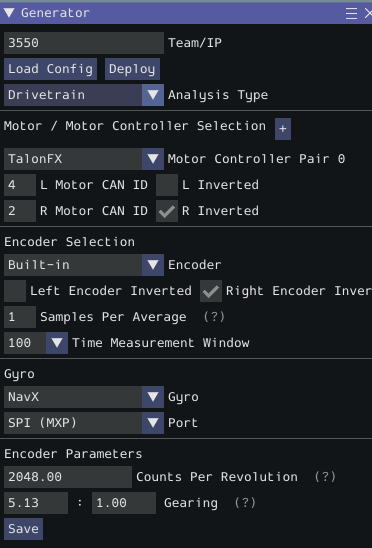This screenshot has width=372, height=548.
Task: Click Counts Per Revolution help marker
Action: (325, 477)
